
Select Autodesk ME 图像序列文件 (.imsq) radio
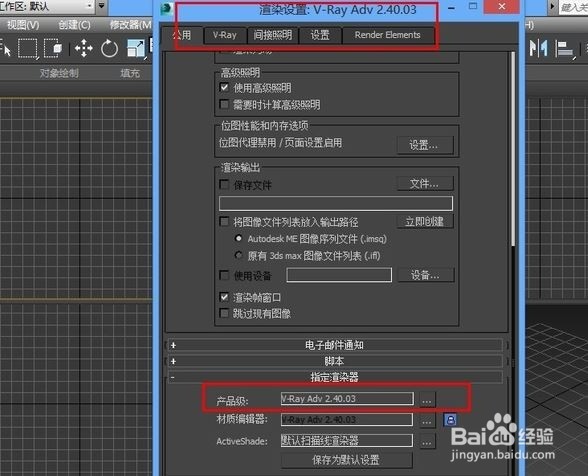(x=238, y=238)
